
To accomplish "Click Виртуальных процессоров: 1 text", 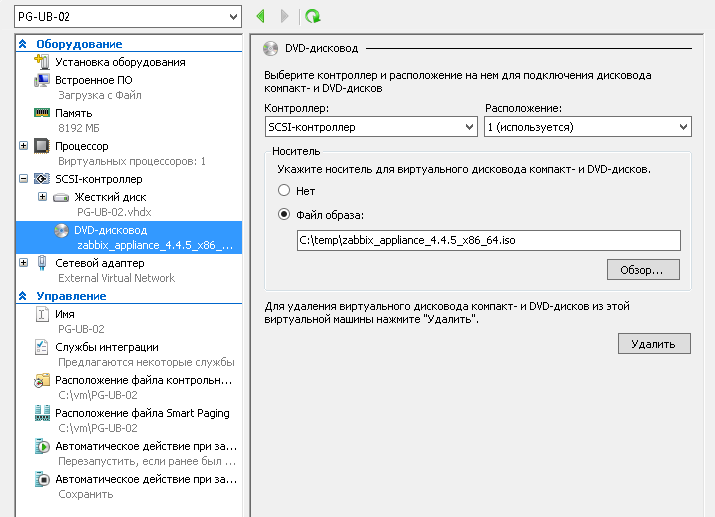I will (x=132, y=161).
